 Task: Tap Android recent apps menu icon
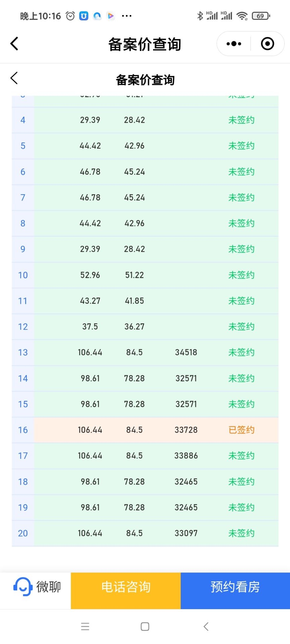[x=85, y=626]
